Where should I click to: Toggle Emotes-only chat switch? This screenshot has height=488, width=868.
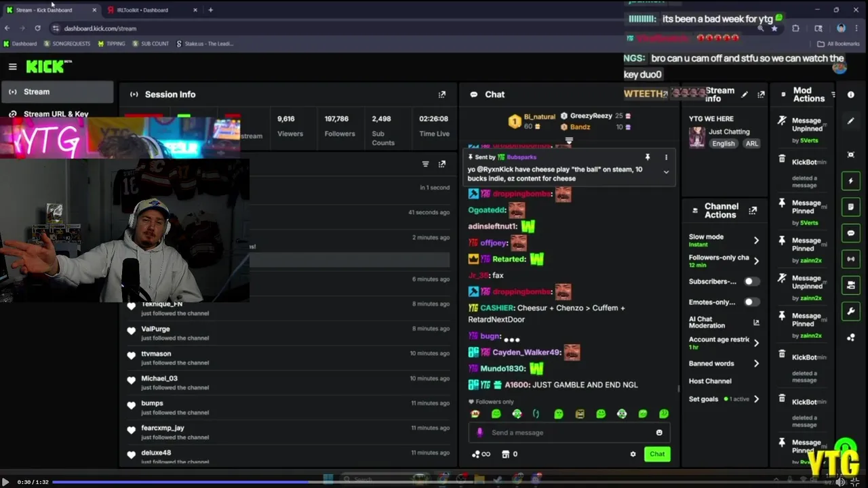coord(751,302)
